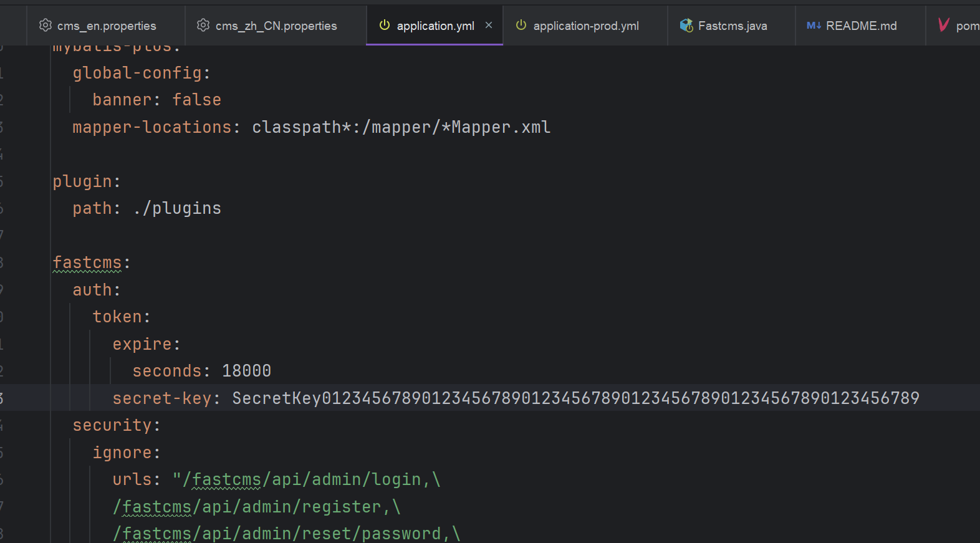This screenshot has width=980, height=543.
Task: Place cursor on the secret-key value
Action: pos(575,398)
